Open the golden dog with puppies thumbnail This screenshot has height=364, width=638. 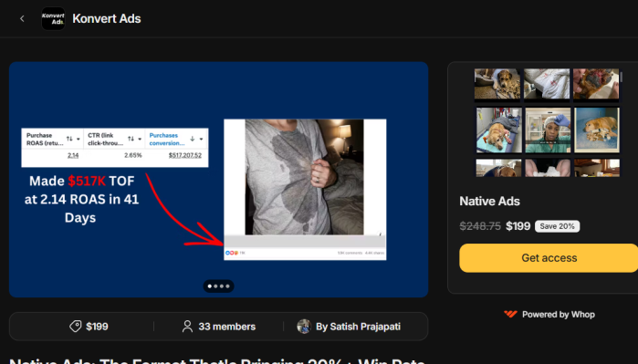click(x=597, y=130)
